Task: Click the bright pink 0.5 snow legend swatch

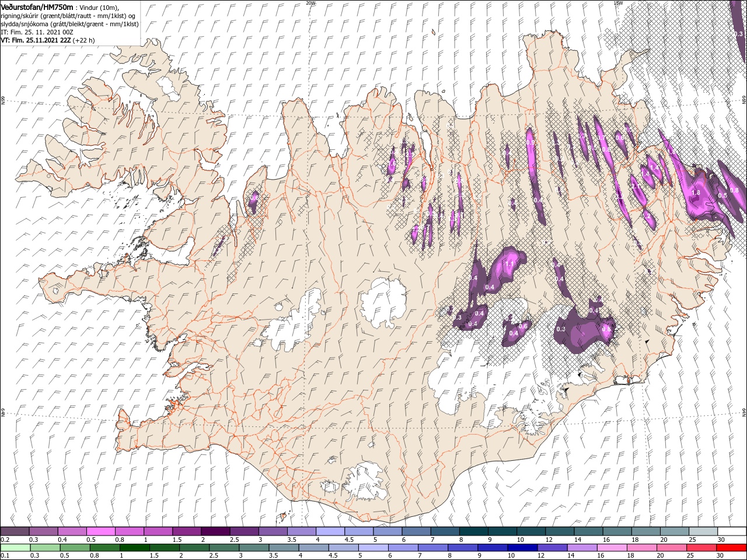Action: 100,531
